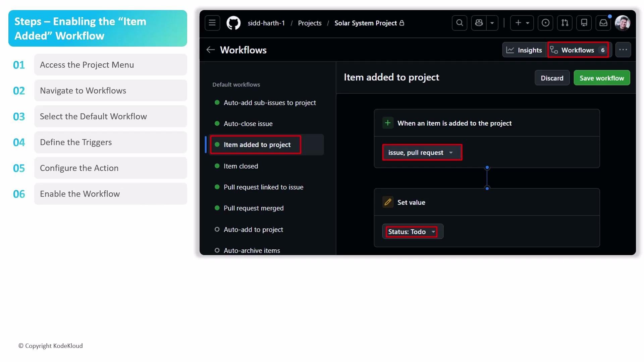Open sidd-harth-1 breadcrumb link
The width and height of the screenshot is (644, 362).
[266, 23]
